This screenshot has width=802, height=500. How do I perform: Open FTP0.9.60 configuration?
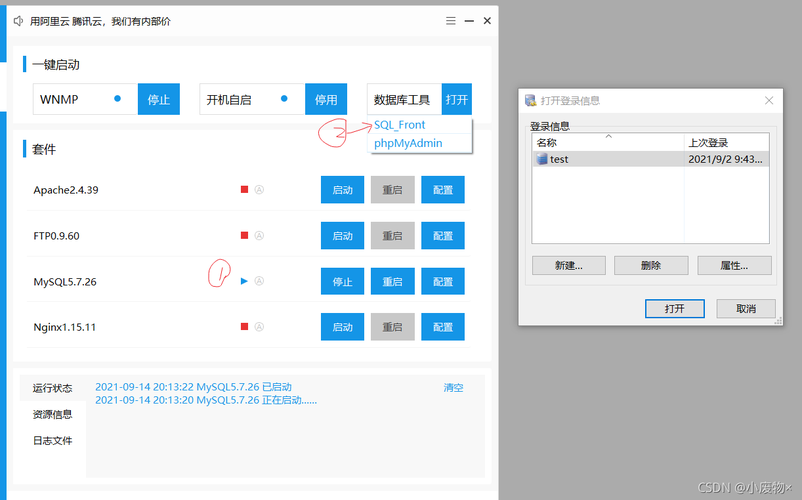tap(443, 235)
